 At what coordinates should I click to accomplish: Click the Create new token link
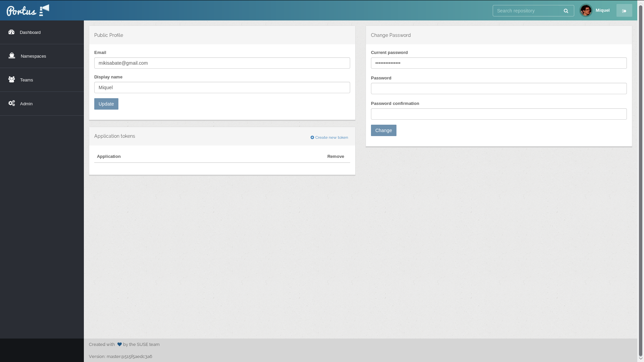pos(329,137)
